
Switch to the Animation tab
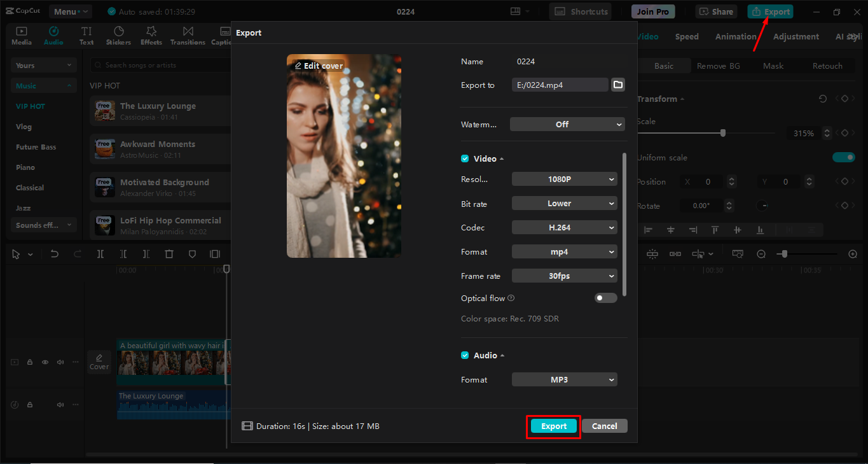click(x=736, y=36)
